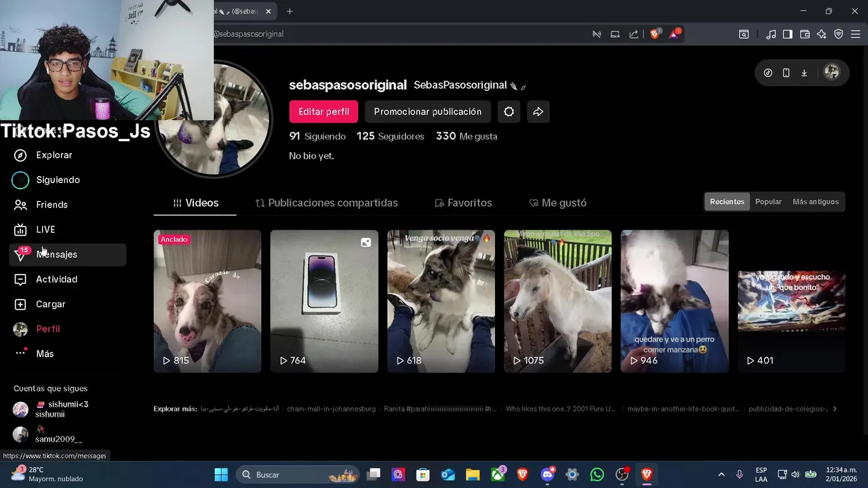Screen dimensions: 868x488
Task: Open the 91 Siguiendo list
Action: 317,136
